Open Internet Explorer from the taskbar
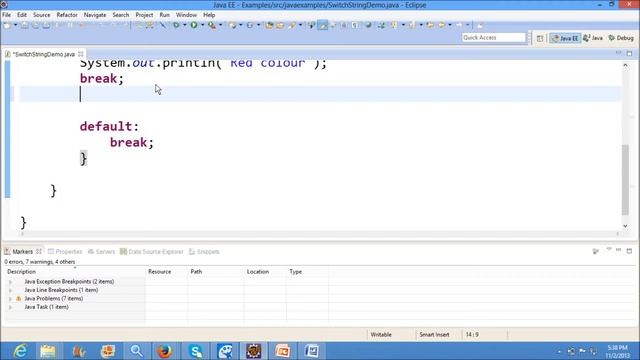Screen dimensions: 640x360 click(19, 351)
